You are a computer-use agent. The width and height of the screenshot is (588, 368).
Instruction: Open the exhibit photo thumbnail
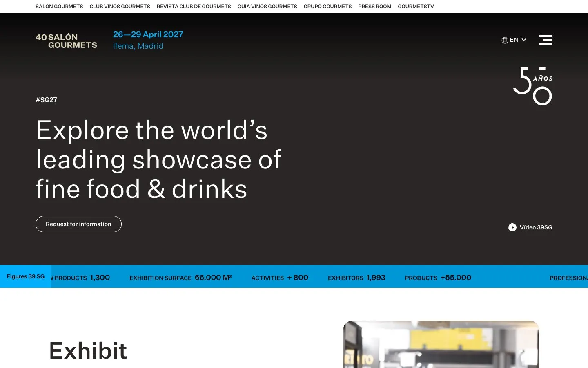click(441, 344)
